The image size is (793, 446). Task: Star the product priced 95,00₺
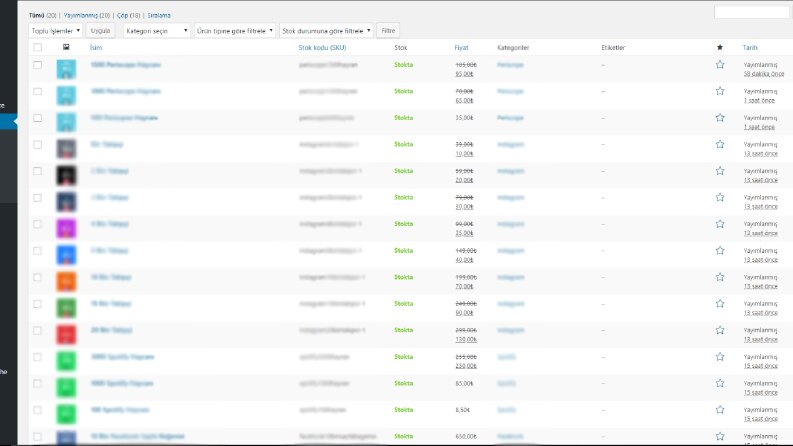[x=720, y=65]
